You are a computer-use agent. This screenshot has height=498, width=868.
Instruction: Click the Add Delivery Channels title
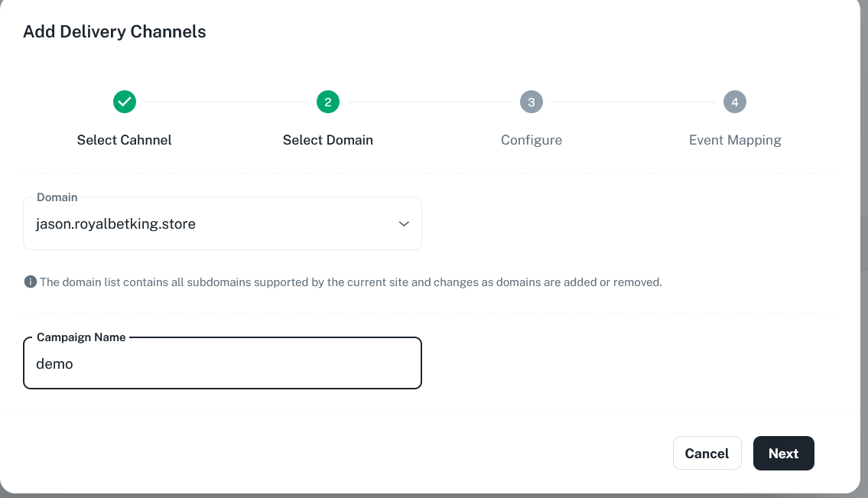click(115, 32)
